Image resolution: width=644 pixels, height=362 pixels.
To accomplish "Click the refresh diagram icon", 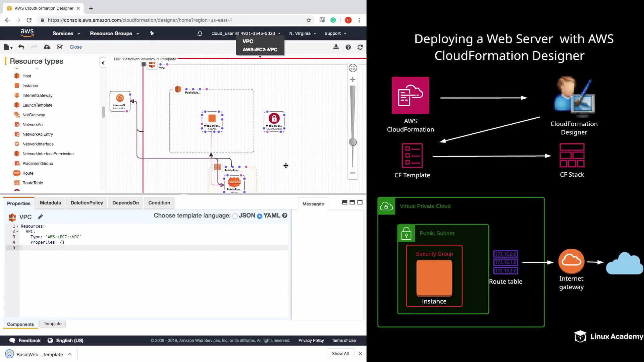I will click(x=360, y=47).
